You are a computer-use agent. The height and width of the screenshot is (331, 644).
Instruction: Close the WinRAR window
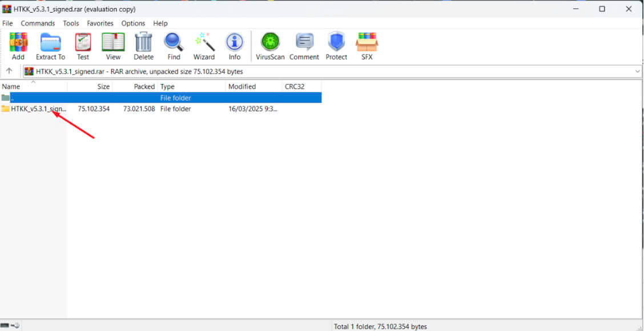pos(629,9)
